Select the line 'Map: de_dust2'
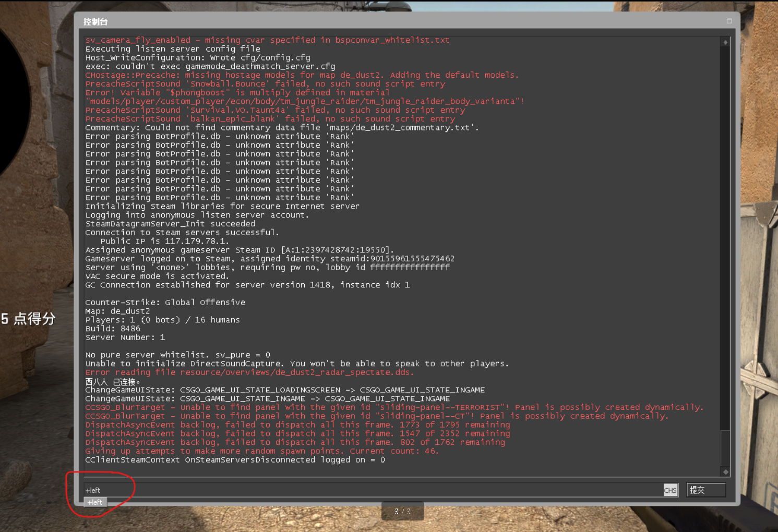778x532 pixels. (x=117, y=311)
